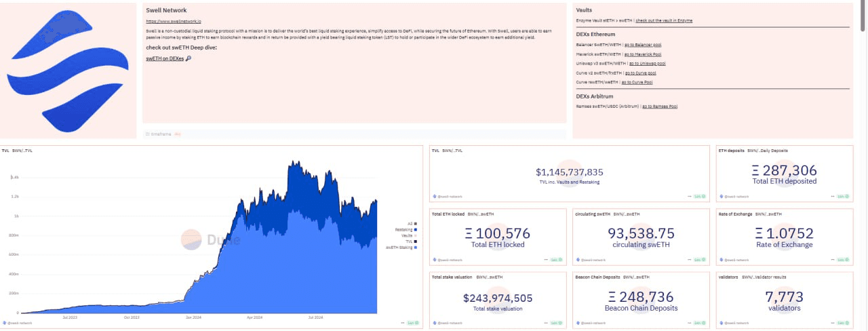Image resolution: width=868 pixels, height=331 pixels.
Task: Open the three-dot menu on TVL counter card
Action: (689, 197)
